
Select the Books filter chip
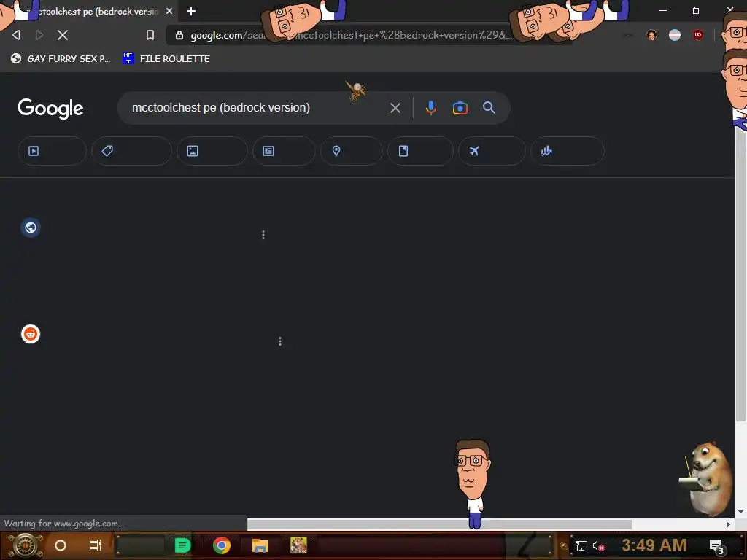tap(420, 151)
